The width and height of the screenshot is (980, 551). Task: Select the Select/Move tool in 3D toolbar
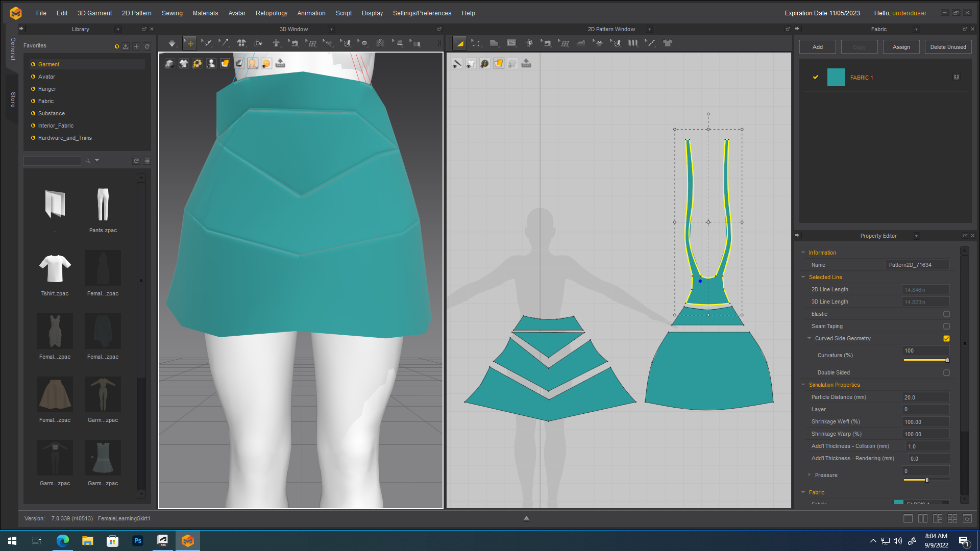[x=189, y=43]
